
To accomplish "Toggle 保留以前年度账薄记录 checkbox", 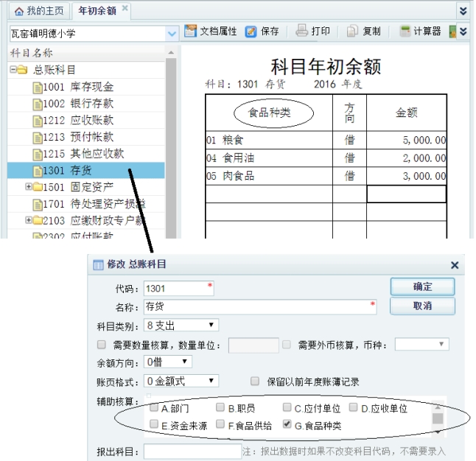I will click(255, 381).
